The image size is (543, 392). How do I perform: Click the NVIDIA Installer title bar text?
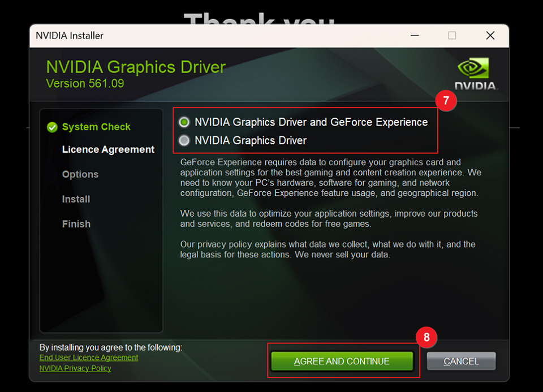click(69, 35)
